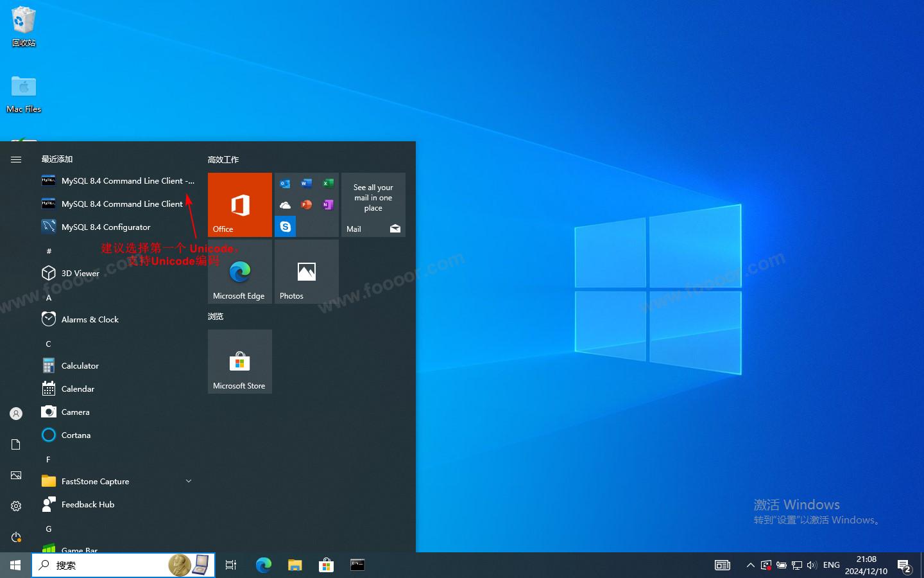Click the Microsoft Edge tile

[240, 272]
